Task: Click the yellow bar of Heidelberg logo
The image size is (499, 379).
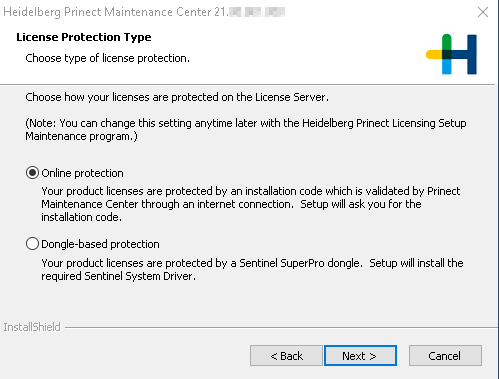Action: tap(434, 54)
